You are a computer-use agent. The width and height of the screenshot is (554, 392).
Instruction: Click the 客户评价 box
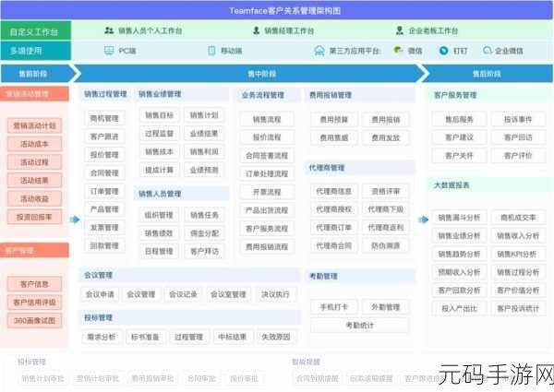click(x=518, y=156)
